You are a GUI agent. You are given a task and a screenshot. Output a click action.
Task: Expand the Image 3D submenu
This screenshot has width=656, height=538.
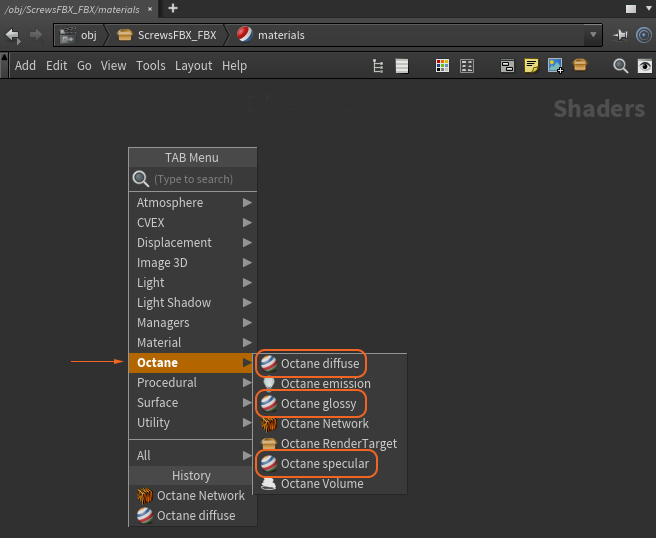pos(193,263)
